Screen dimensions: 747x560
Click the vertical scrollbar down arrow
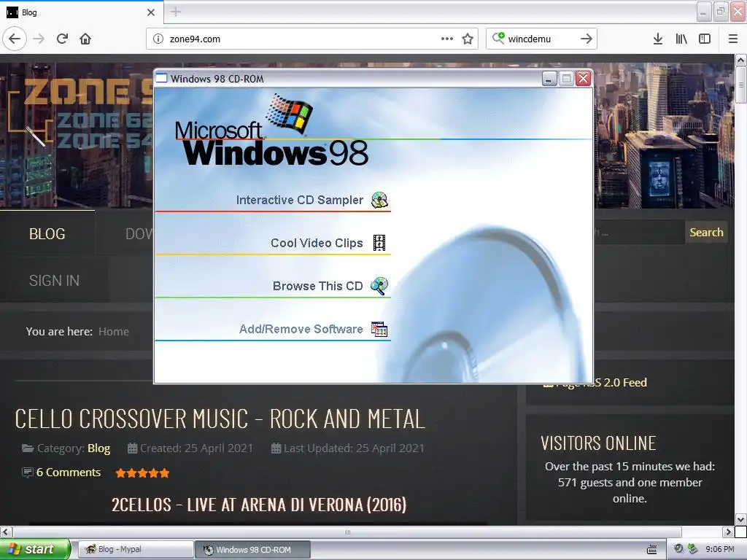740,519
